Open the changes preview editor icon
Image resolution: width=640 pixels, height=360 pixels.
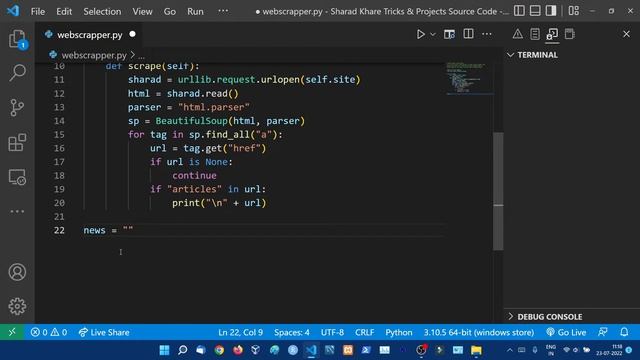point(449,34)
